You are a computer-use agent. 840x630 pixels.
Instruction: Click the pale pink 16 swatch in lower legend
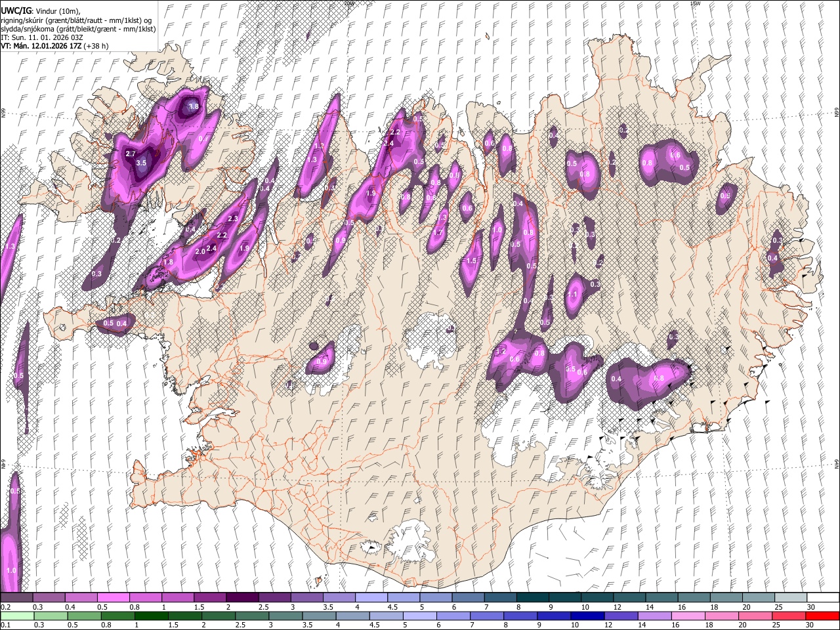(x=688, y=616)
